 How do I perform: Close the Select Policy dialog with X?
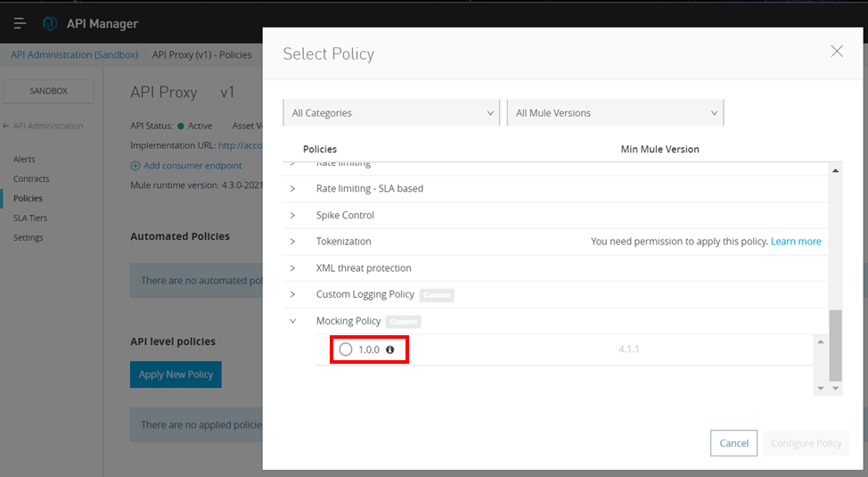coord(836,52)
